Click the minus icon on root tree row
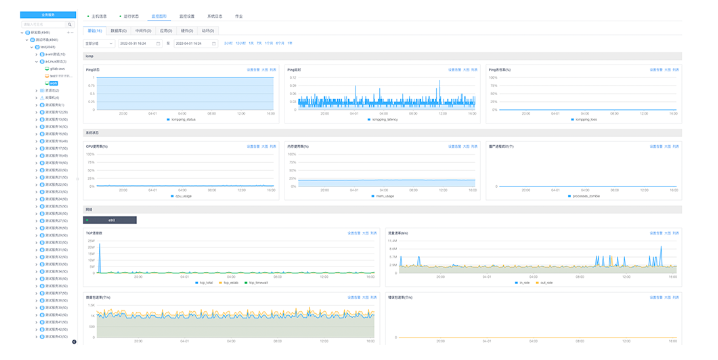This screenshot has height=360, width=718. click(x=72, y=33)
